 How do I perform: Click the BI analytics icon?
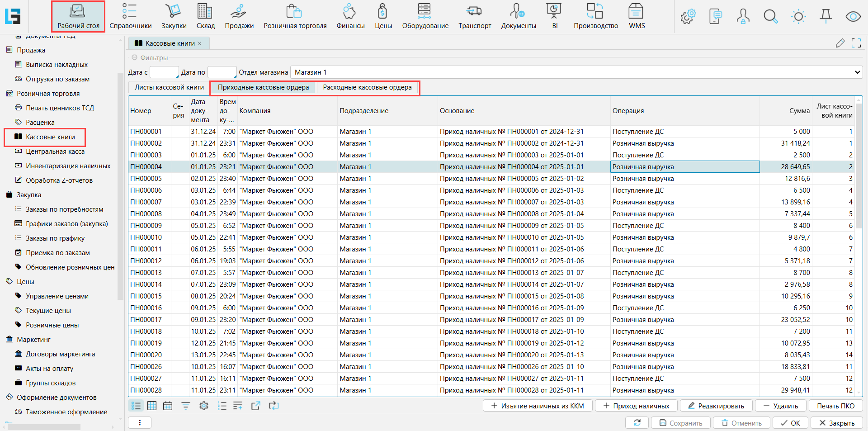[x=554, y=16]
